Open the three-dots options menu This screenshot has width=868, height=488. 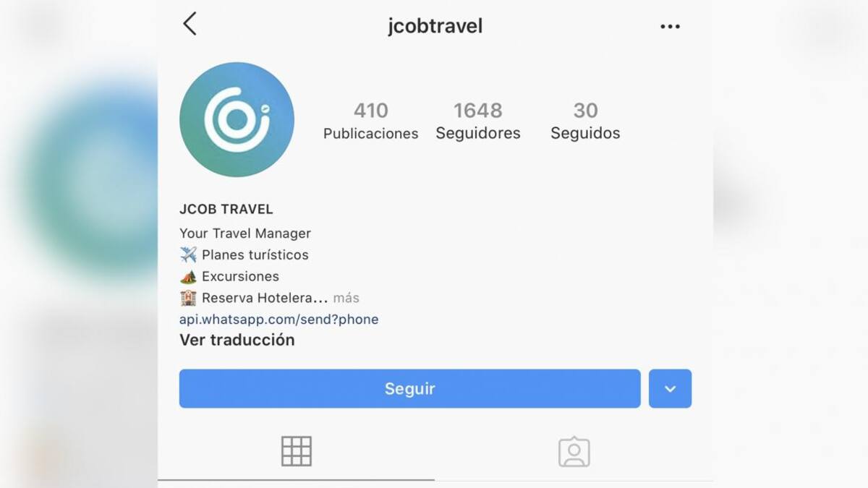(x=670, y=27)
